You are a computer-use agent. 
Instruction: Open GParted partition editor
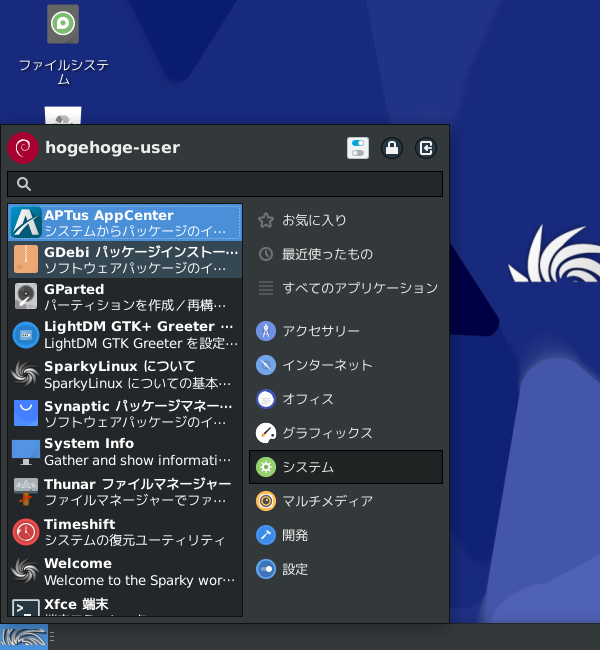[x=125, y=297]
